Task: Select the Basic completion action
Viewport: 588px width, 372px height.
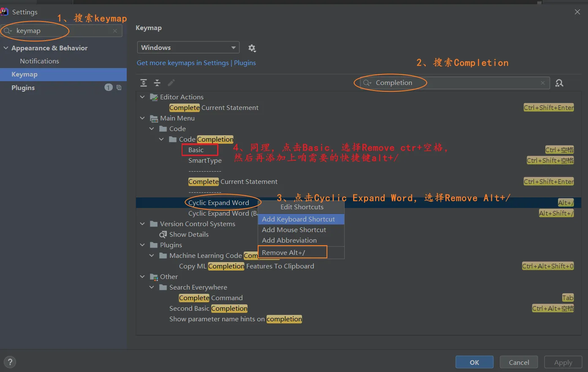Action: click(196, 150)
